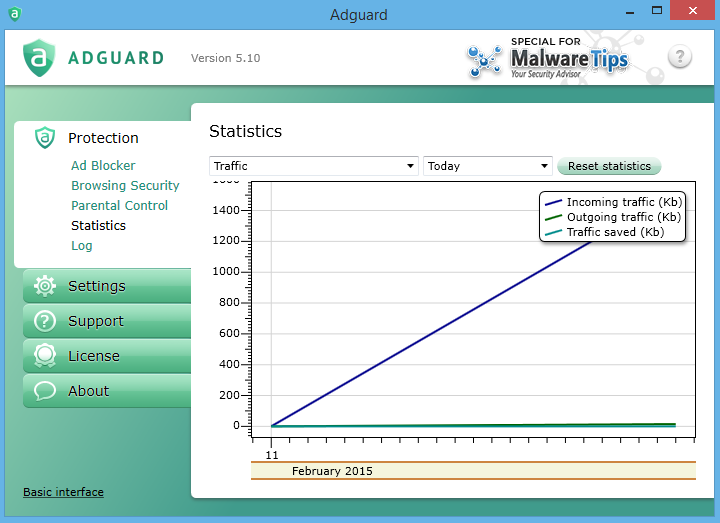Click the ADGUARD wordmark in the header
Screen dimensions: 720x523
click(x=116, y=58)
